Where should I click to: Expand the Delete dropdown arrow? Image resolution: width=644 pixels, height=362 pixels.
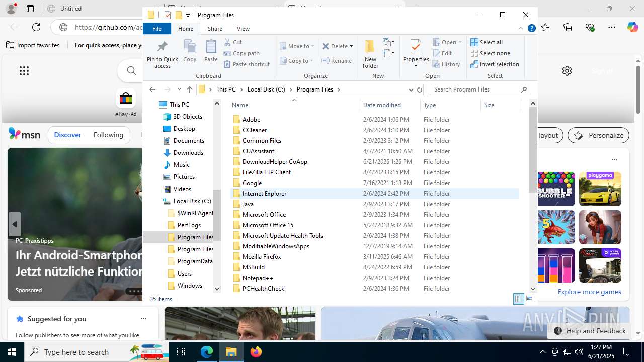coord(351,46)
